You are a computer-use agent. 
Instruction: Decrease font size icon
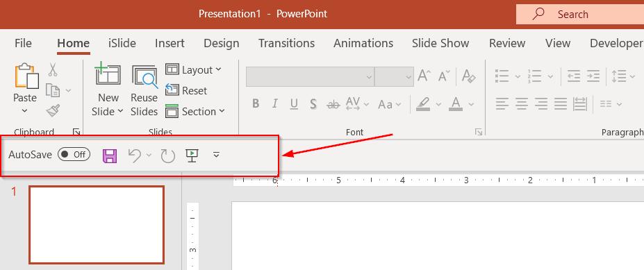click(x=444, y=76)
